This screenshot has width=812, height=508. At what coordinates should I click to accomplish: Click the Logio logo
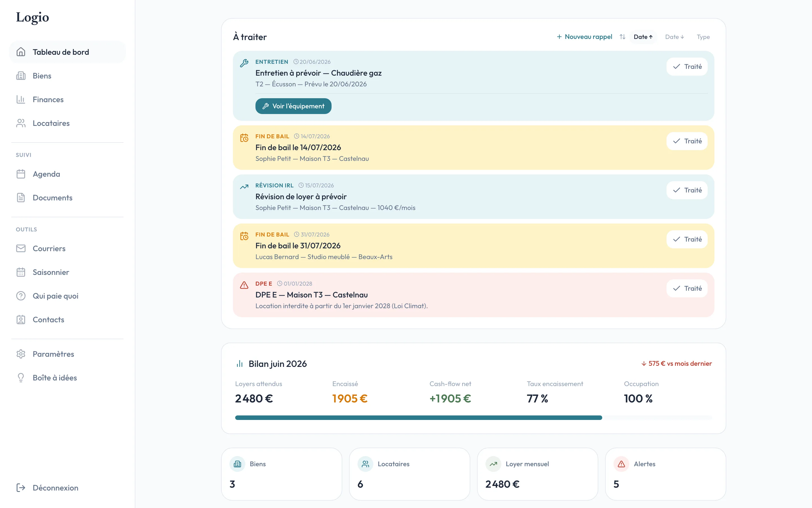pyautogui.click(x=32, y=17)
